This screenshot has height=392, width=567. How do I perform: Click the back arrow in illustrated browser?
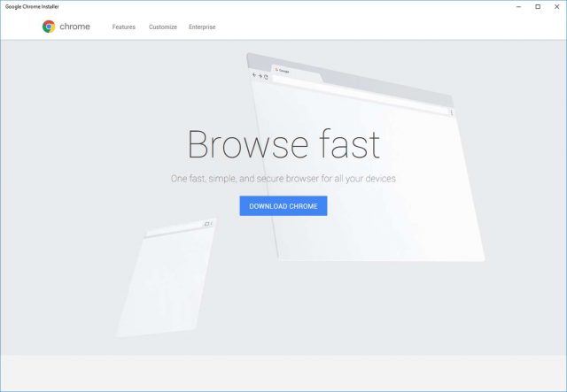(x=254, y=75)
